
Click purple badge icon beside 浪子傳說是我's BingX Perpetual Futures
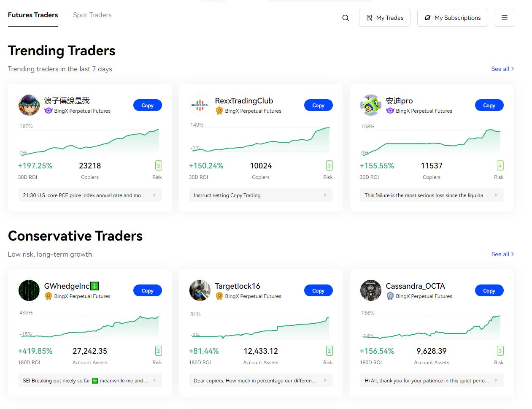(49, 111)
